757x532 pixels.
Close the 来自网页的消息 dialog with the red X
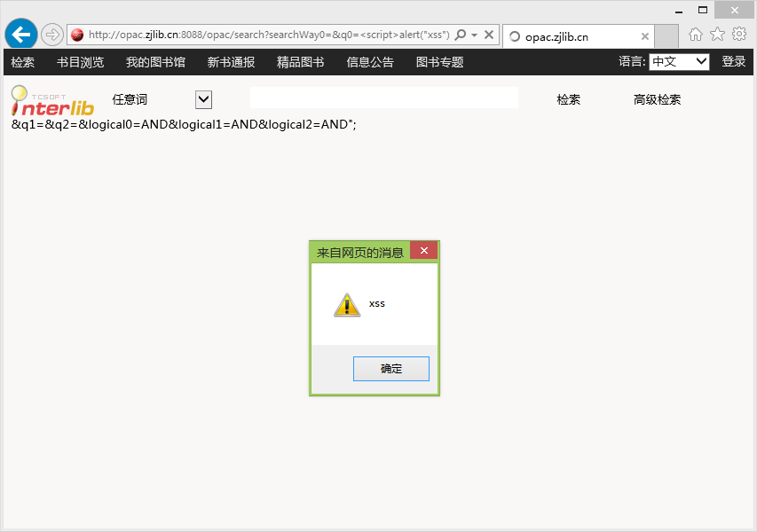(424, 250)
